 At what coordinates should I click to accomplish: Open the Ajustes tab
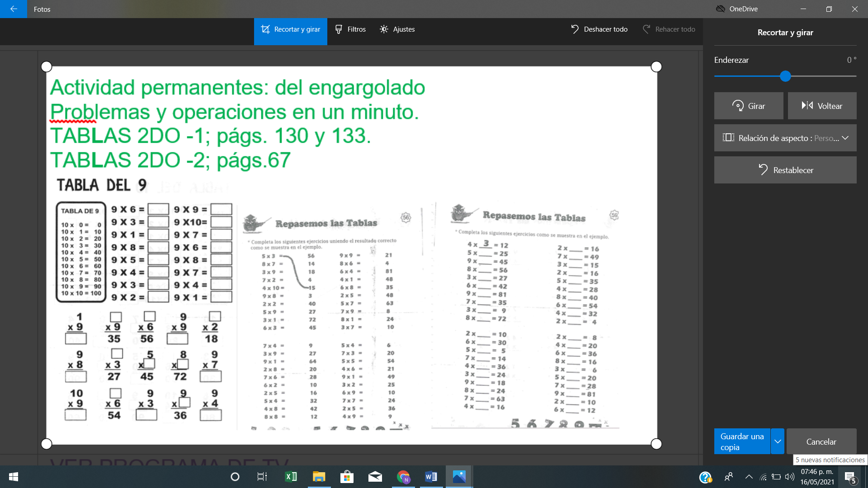click(x=397, y=29)
